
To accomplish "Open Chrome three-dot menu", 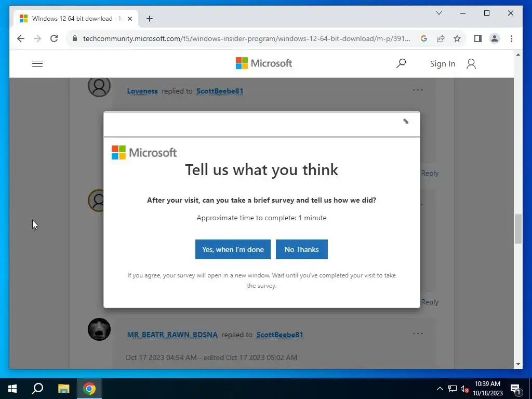I will (x=511, y=38).
